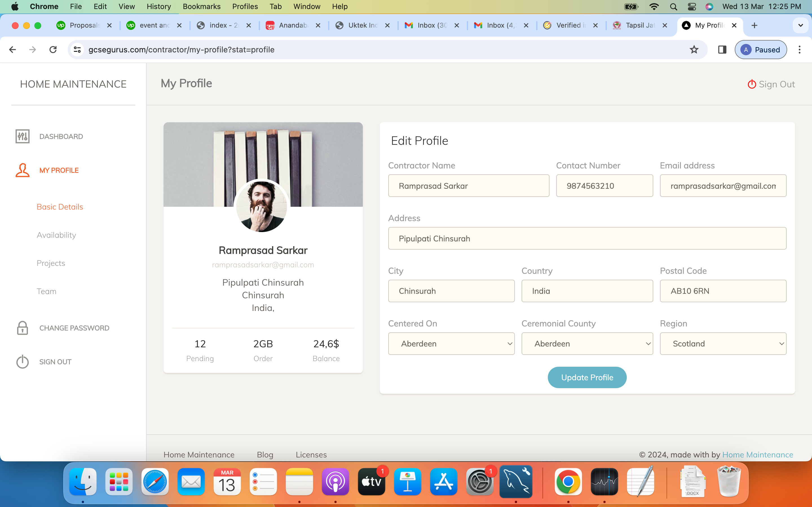Reload the page with refresh icon
The width and height of the screenshot is (812, 507).
(53, 50)
